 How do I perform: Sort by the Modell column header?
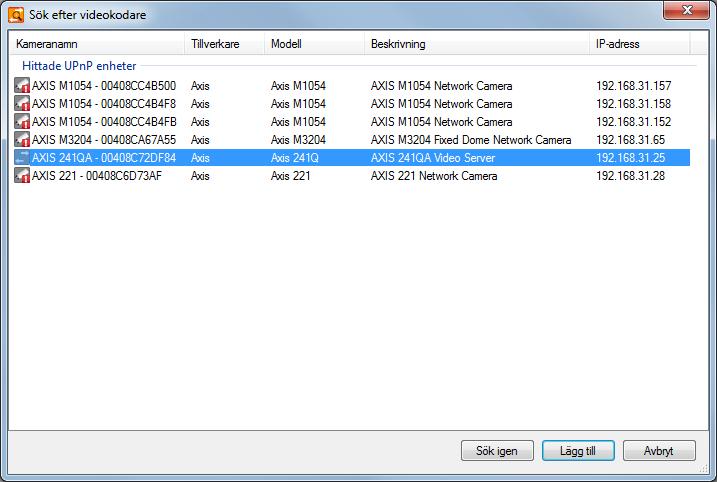pyautogui.click(x=314, y=44)
